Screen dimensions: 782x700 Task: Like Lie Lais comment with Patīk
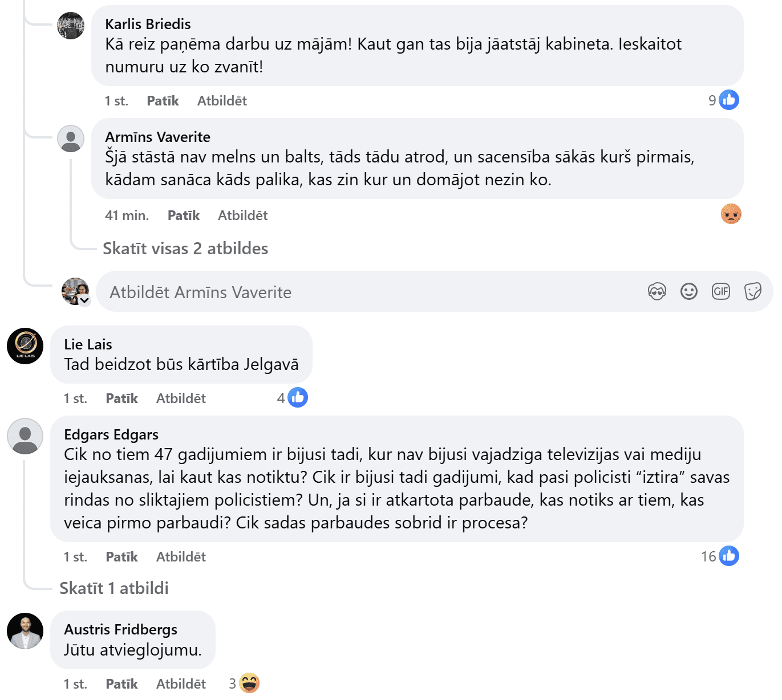tap(121, 398)
